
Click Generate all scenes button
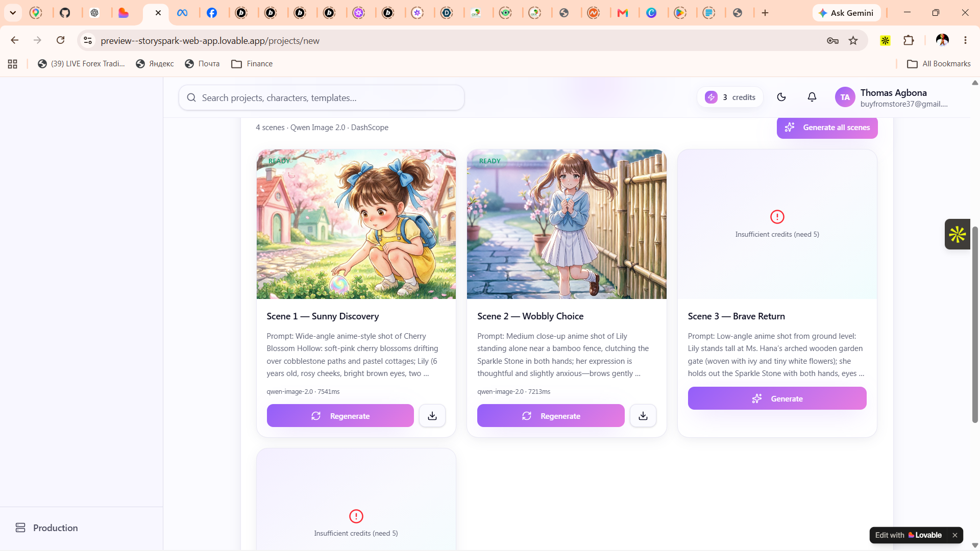click(827, 128)
